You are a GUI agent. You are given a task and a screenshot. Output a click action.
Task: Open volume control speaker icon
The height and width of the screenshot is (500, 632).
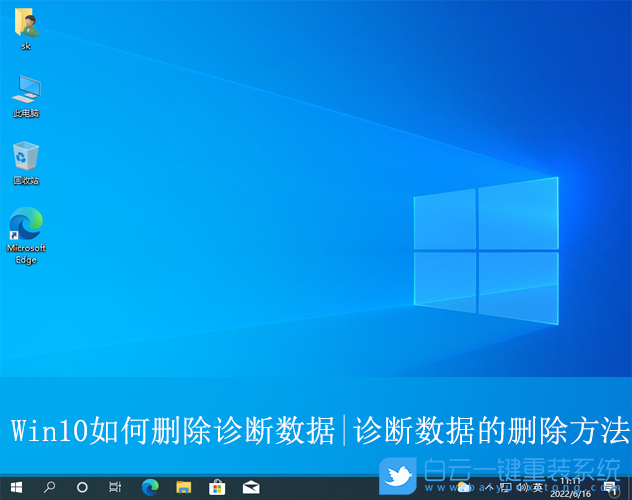click(522, 488)
